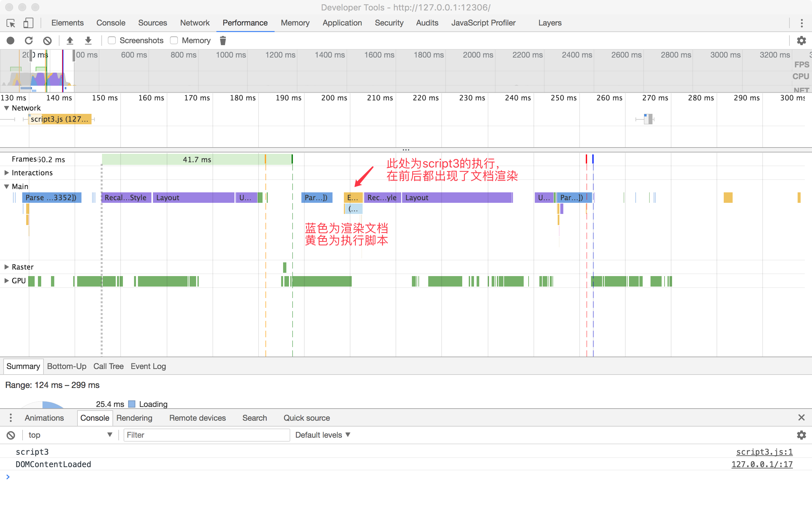Image resolution: width=812 pixels, height=509 pixels.
Task: Click the save profile download icon
Action: (88, 40)
